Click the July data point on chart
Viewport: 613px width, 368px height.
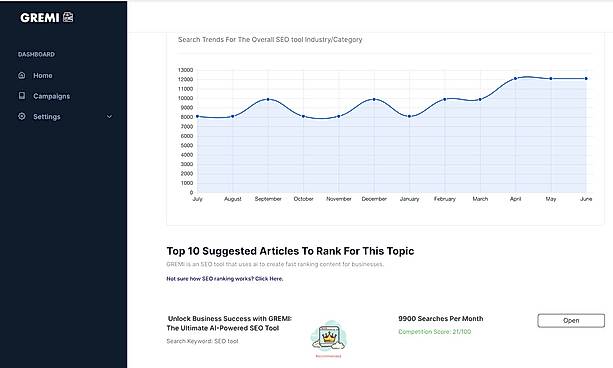click(x=197, y=116)
